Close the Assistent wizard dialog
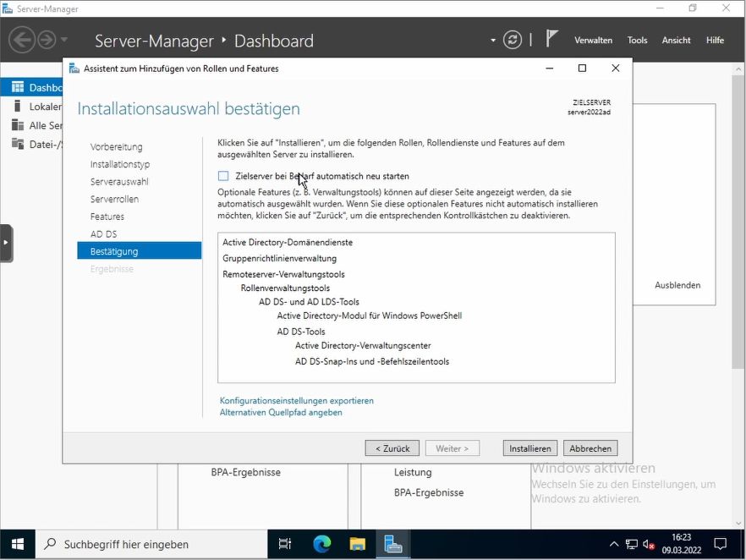746x560 pixels. point(615,68)
